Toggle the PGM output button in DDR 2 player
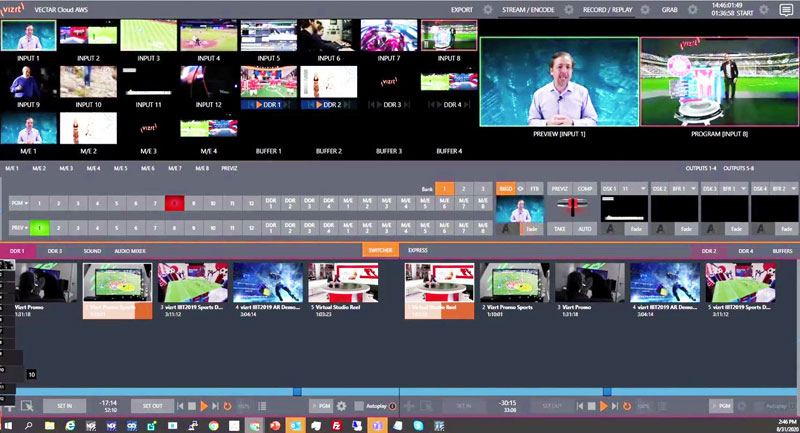 721,406
